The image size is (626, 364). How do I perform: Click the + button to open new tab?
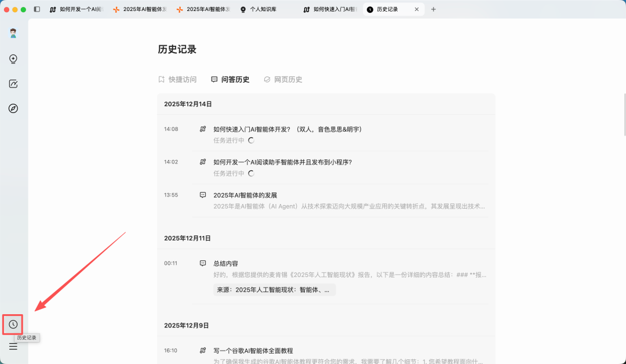click(433, 9)
